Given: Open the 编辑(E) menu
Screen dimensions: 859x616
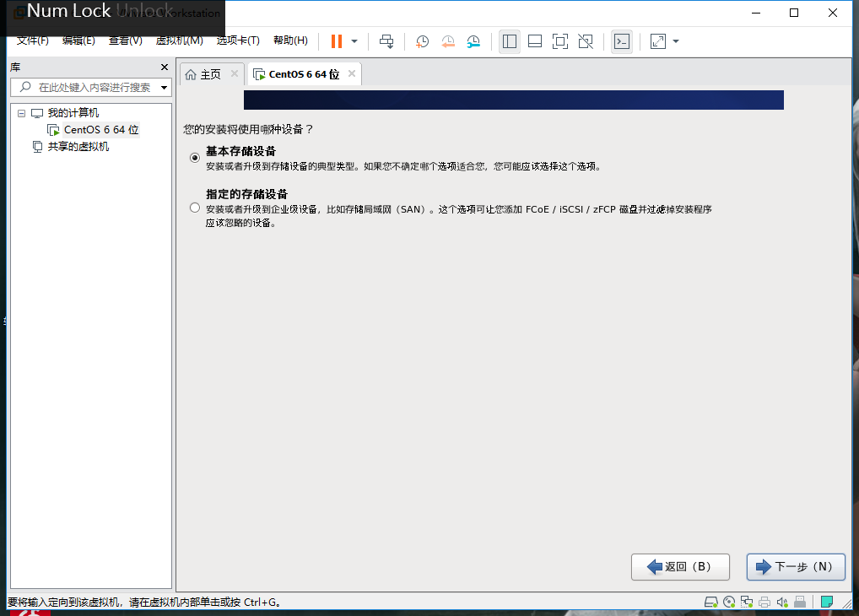Looking at the screenshot, I should (x=78, y=41).
